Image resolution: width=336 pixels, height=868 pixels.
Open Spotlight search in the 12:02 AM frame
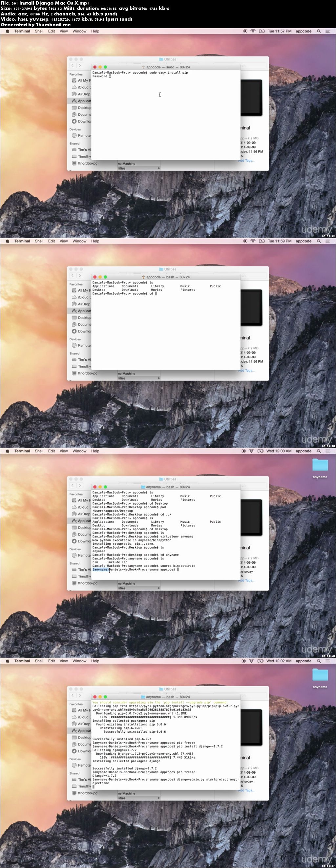tap(319, 661)
